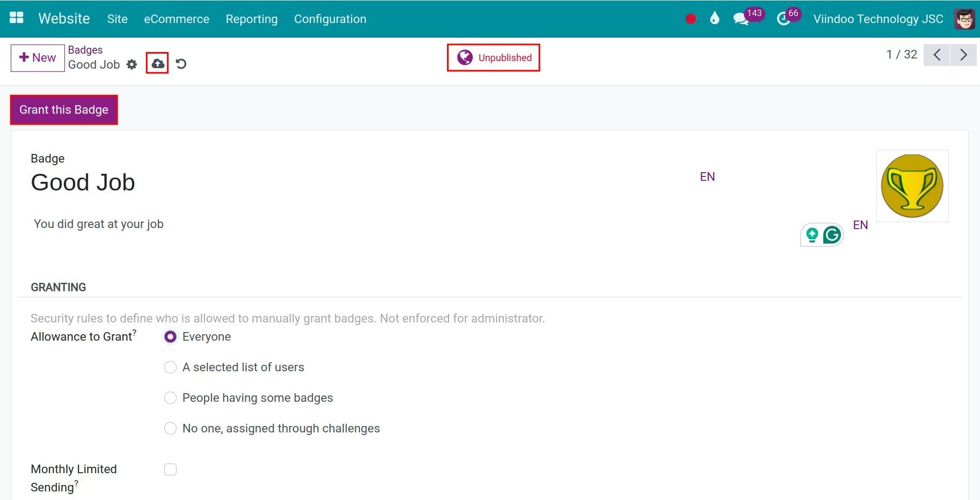Click the water drop icon in the navbar

coord(714,18)
